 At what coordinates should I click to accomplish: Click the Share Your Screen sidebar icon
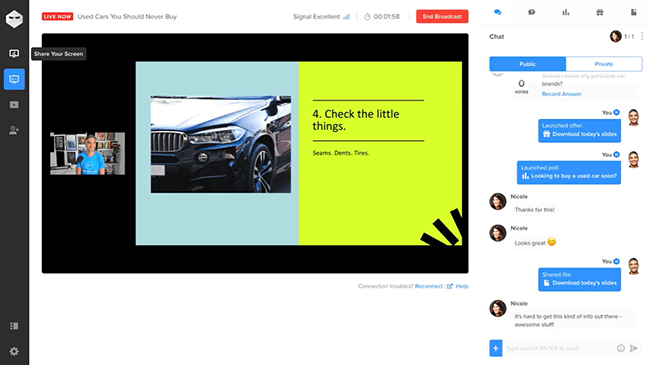pos(14,54)
